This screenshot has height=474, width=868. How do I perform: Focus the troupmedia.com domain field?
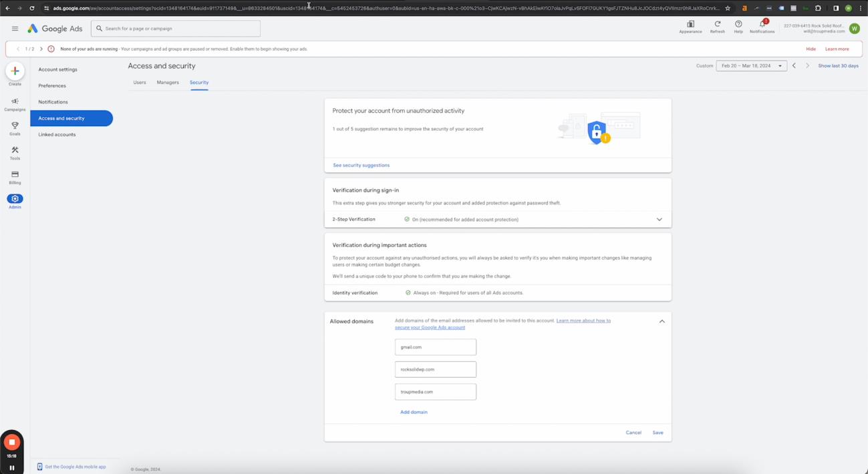point(436,392)
